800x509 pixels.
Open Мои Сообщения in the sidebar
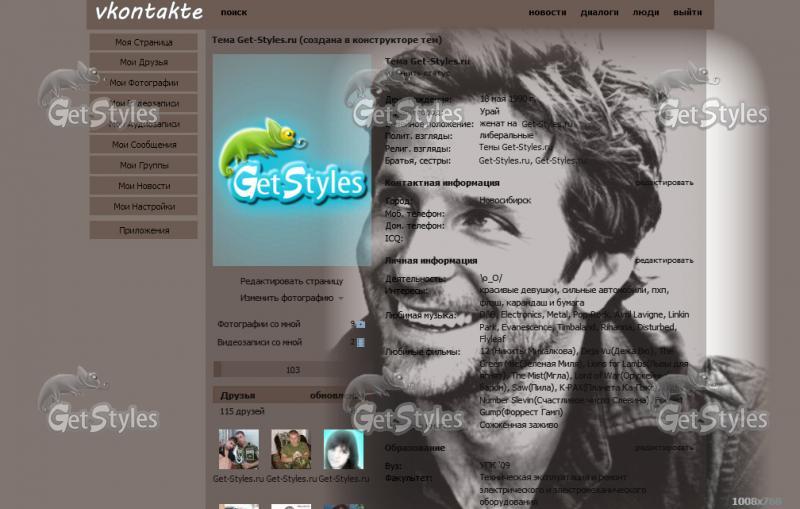(x=144, y=145)
